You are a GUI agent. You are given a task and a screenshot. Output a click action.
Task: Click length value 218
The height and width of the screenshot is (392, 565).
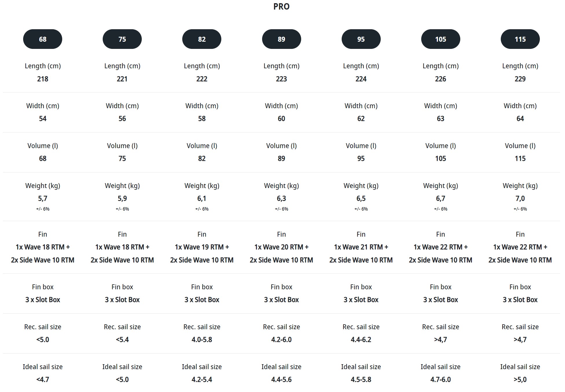[43, 79]
